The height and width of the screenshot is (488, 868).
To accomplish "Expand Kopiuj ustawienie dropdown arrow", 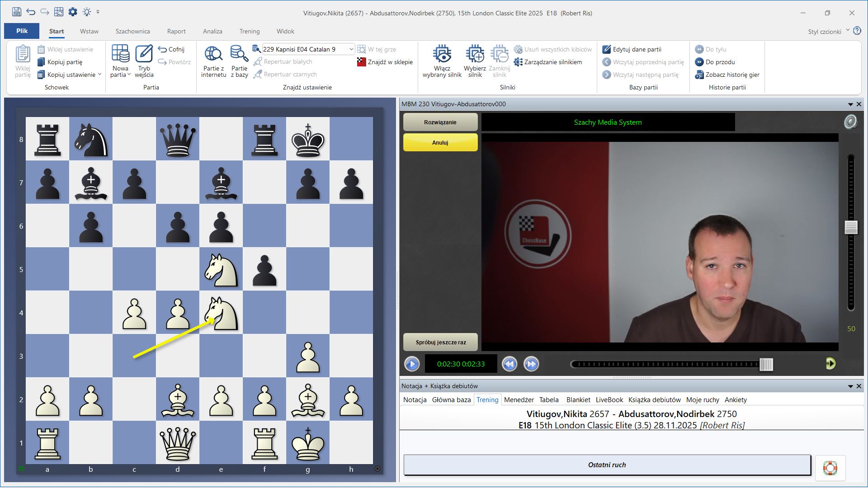I will (x=99, y=75).
